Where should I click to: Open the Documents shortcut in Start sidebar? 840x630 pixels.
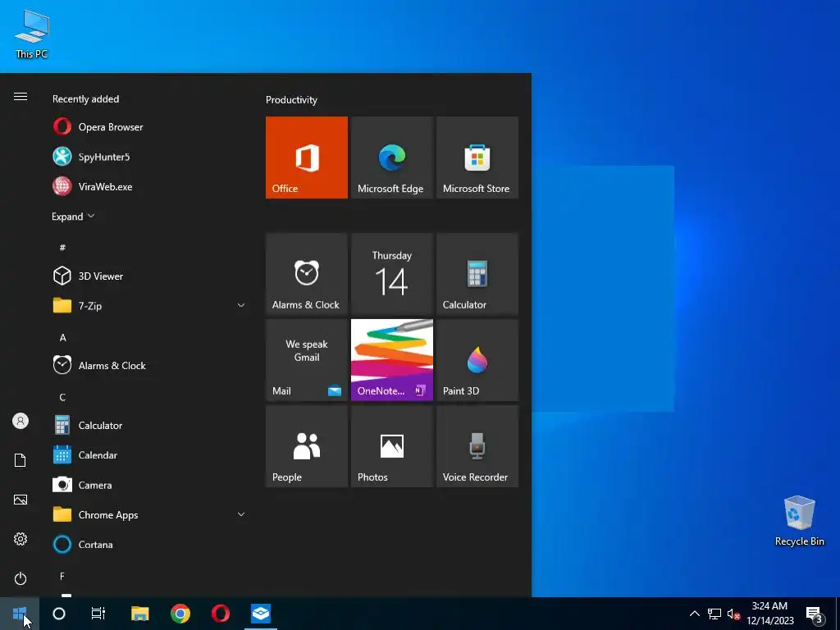coord(21,460)
